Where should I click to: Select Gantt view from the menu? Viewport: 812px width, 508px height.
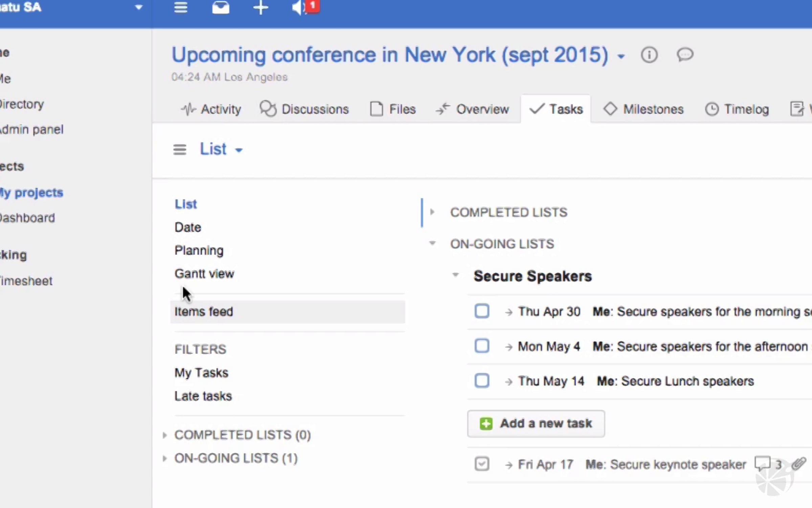click(x=204, y=274)
